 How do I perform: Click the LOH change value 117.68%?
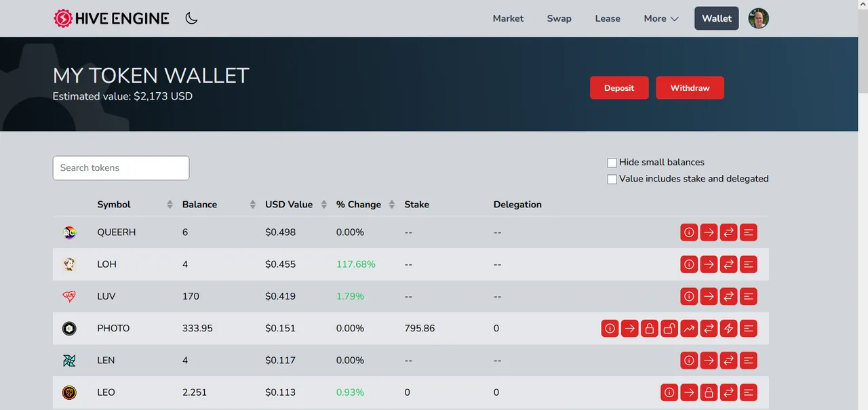click(356, 264)
